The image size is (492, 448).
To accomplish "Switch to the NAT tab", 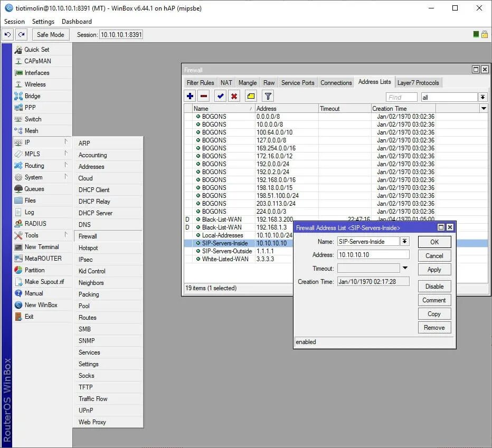I will coord(226,82).
